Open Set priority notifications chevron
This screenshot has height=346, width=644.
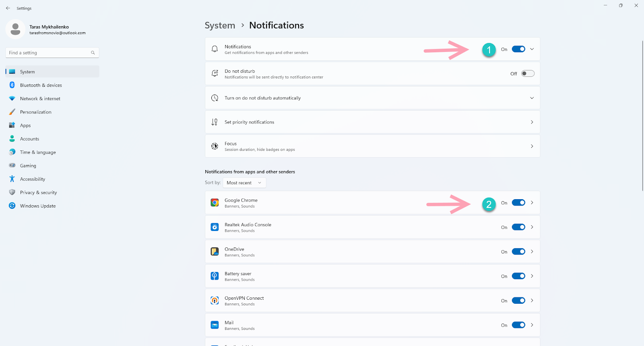(532, 122)
